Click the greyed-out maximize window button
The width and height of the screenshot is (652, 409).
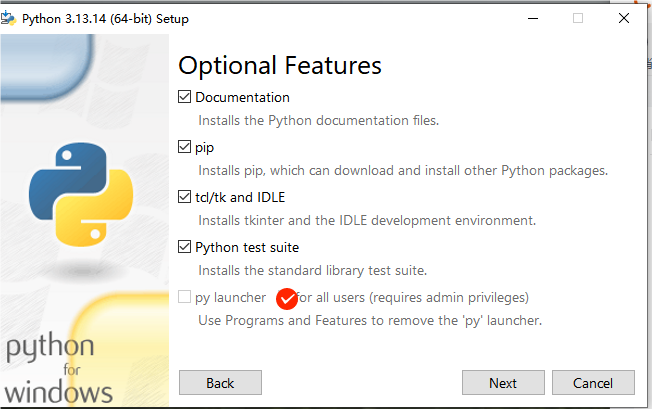578,18
